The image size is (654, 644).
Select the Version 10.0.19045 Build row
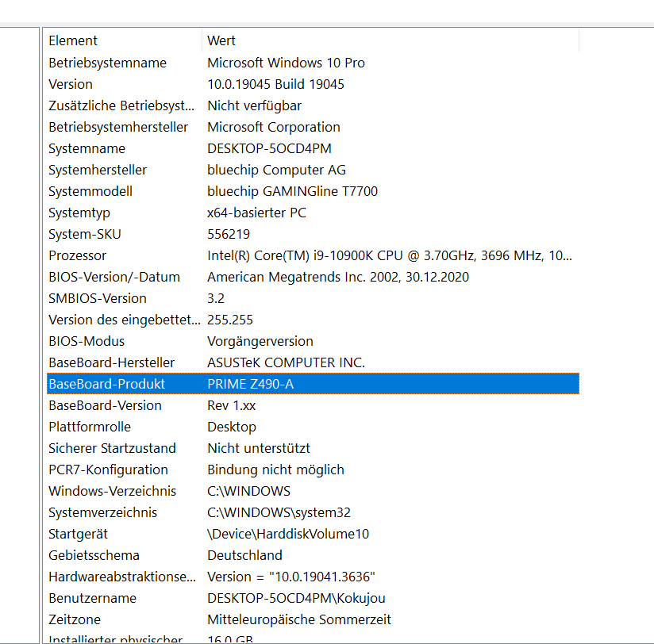point(313,84)
